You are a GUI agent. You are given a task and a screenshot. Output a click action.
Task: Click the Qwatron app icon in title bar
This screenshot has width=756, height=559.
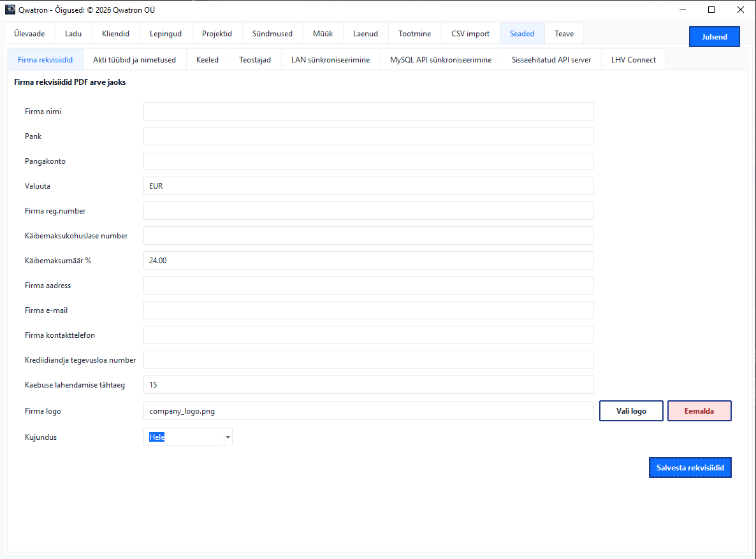[10, 10]
